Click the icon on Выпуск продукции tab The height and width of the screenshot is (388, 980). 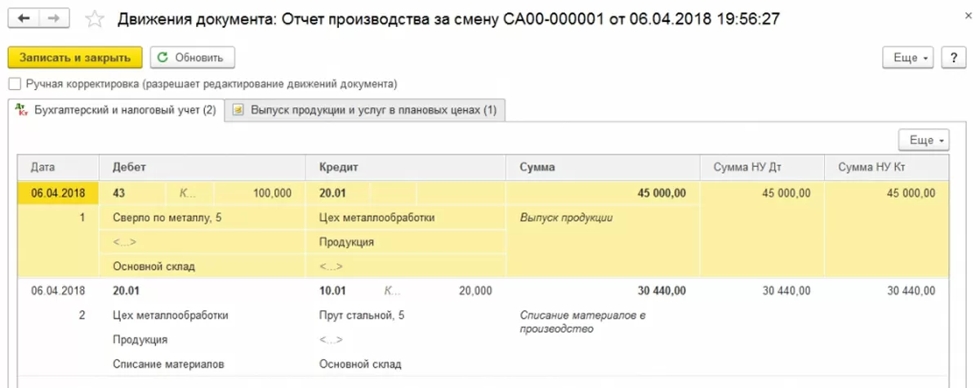pos(238,109)
